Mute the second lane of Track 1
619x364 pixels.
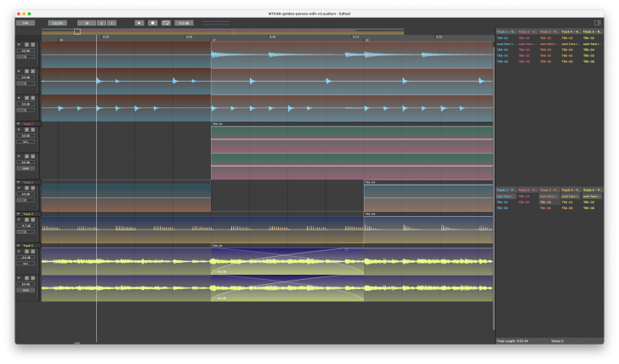pyautogui.click(x=27, y=71)
